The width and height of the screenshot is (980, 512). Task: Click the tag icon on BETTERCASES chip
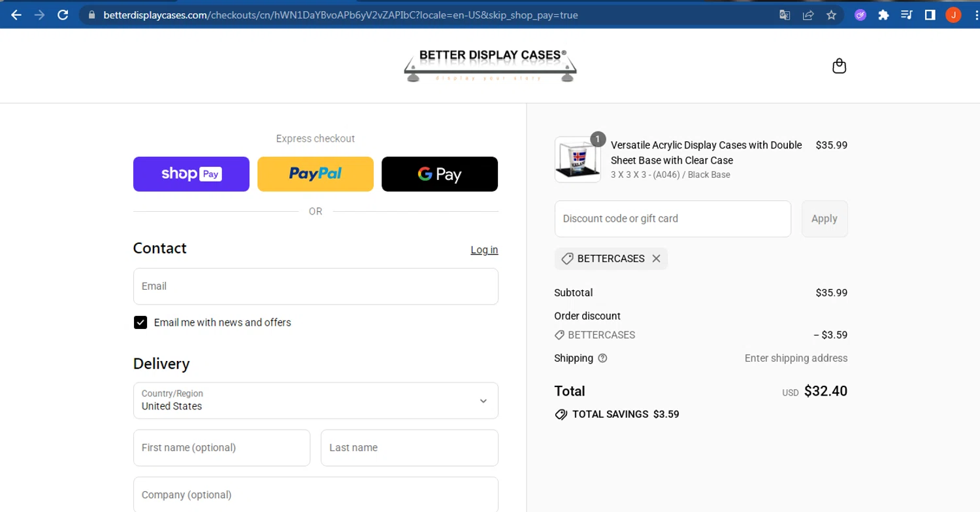(x=567, y=259)
